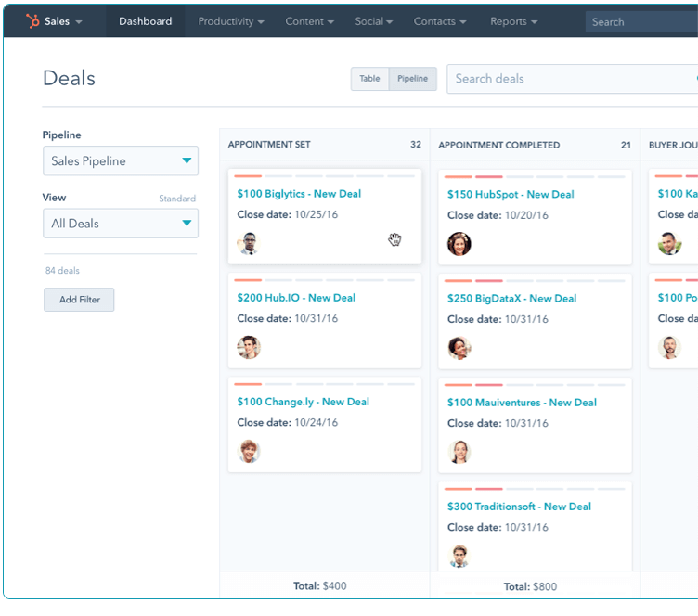Switch to Table view toggle
Image resolution: width=698 pixels, height=616 pixels.
point(369,79)
